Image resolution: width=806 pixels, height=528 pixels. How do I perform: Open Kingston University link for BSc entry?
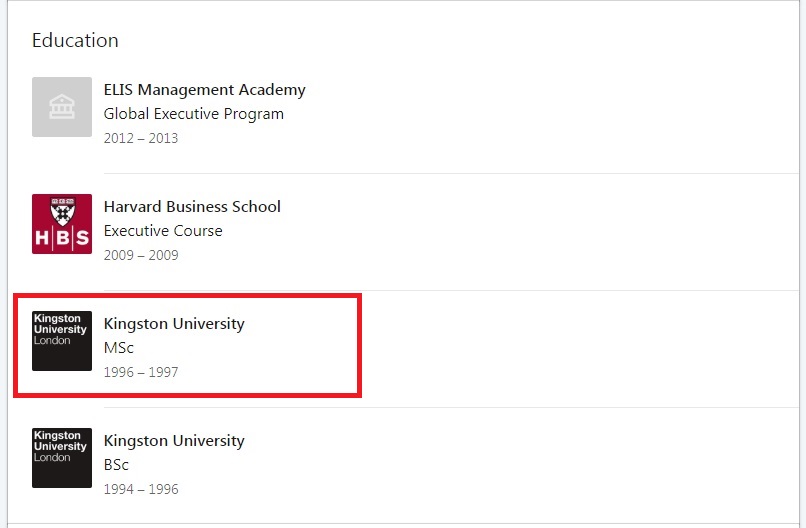tap(174, 441)
